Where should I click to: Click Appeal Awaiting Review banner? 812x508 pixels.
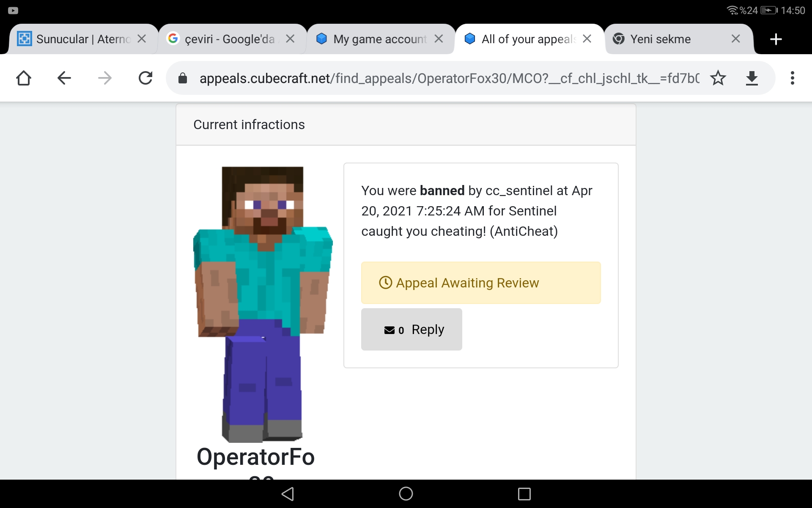coord(481,283)
